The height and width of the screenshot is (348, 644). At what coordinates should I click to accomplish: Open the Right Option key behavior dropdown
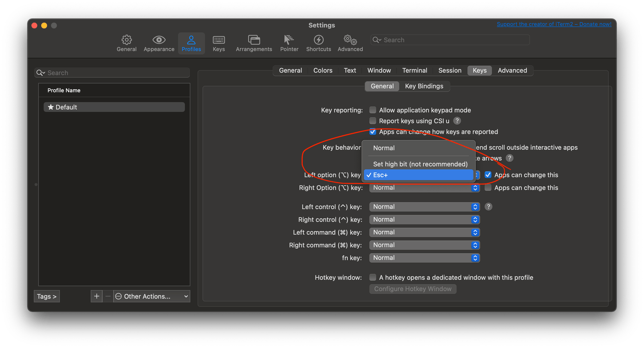(x=424, y=187)
